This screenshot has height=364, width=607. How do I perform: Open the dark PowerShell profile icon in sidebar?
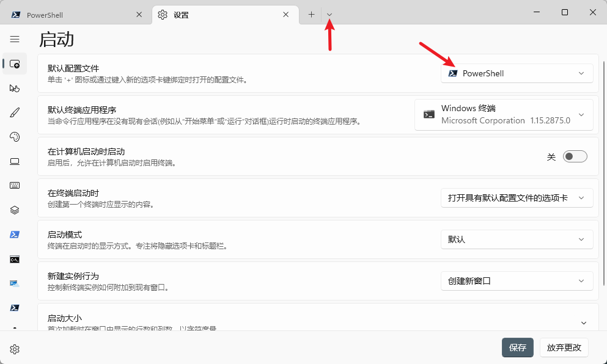[15, 308]
